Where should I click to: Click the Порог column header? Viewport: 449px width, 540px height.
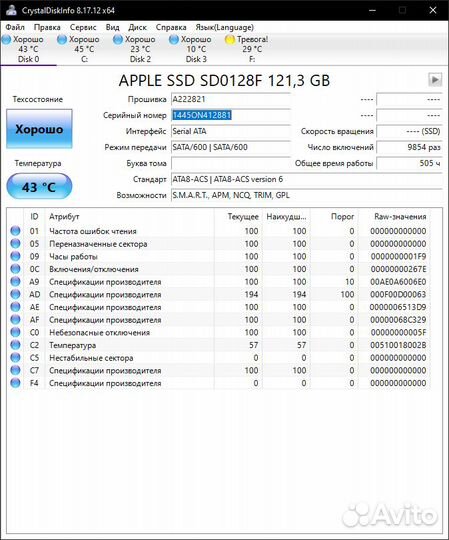tap(334, 217)
